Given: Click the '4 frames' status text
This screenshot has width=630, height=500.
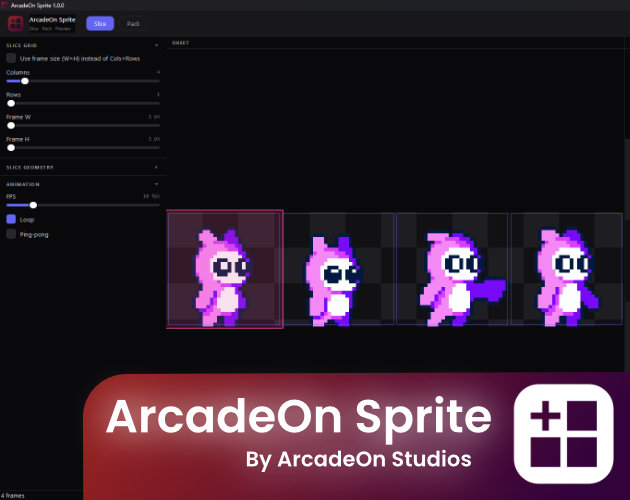Looking at the screenshot, I should tap(12, 496).
